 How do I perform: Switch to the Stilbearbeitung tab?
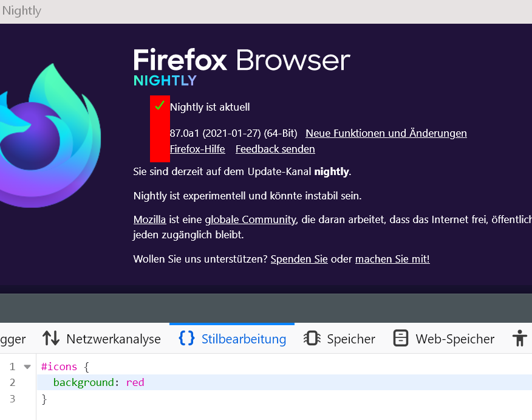point(232,339)
